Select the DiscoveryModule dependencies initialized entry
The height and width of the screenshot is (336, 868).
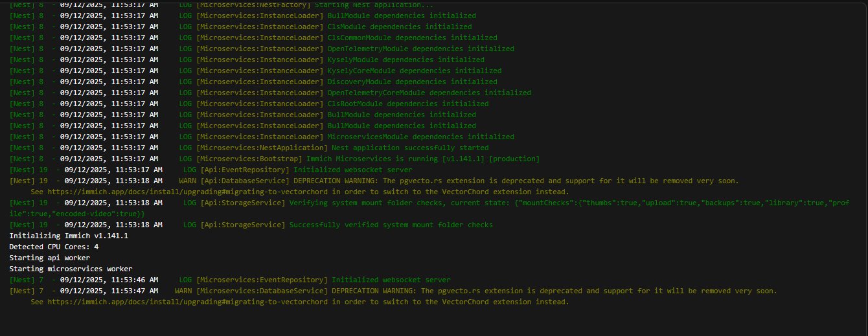(x=412, y=82)
